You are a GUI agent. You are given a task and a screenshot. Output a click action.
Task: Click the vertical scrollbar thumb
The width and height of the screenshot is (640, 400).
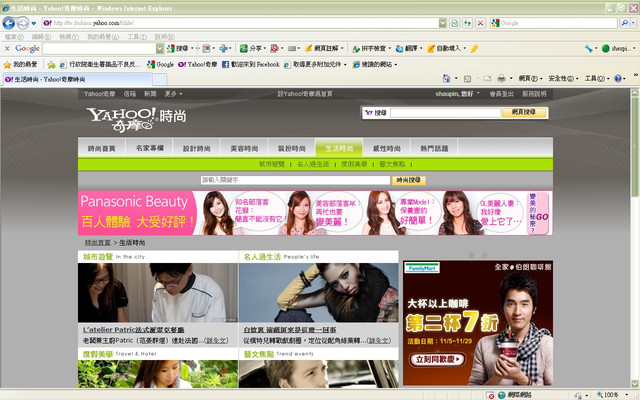[x=635, y=149]
